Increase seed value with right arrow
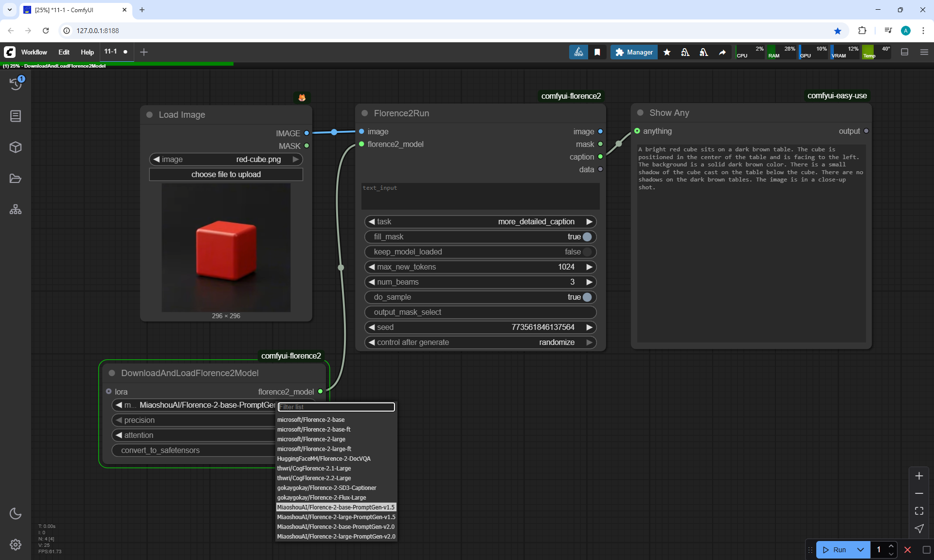 [589, 327]
